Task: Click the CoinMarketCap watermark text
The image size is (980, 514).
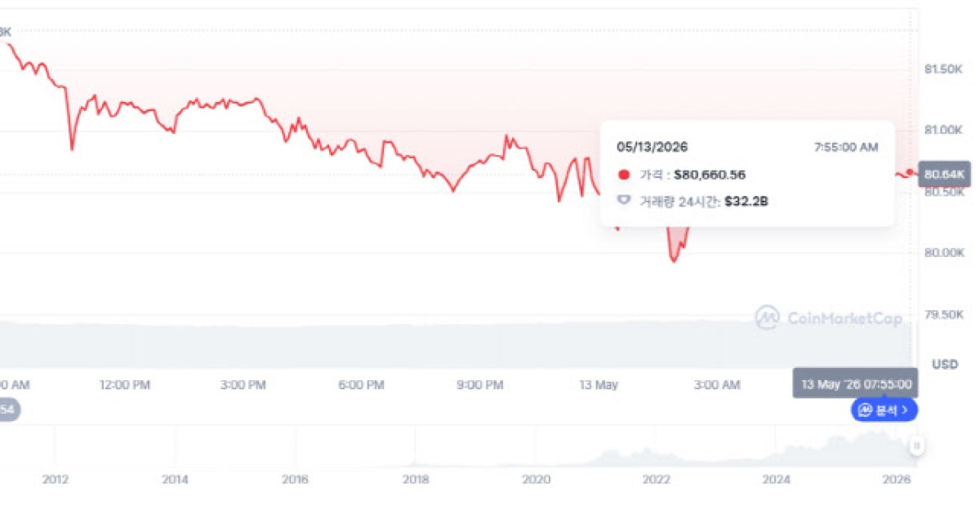Action: click(844, 318)
